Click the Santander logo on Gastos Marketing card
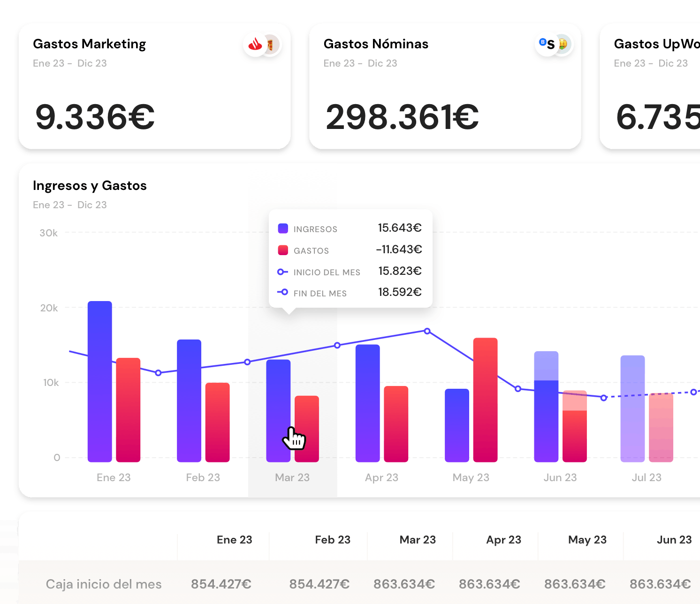This screenshot has width=700, height=604. pos(254,44)
